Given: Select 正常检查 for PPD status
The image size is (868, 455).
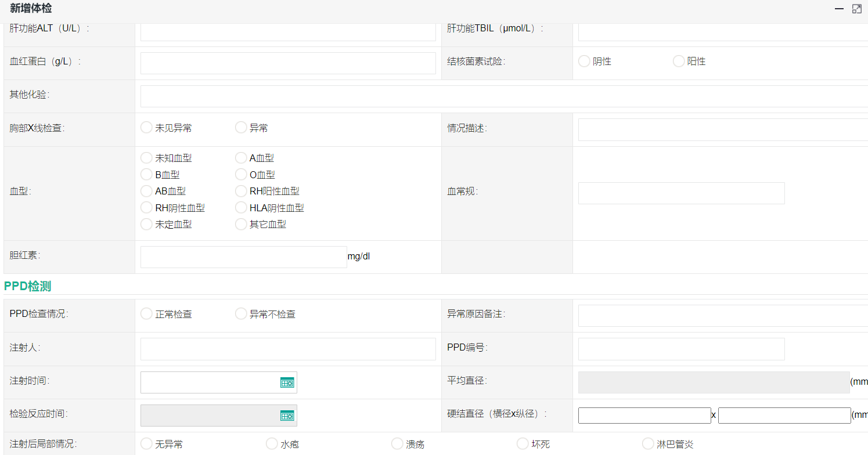Looking at the screenshot, I should coord(147,314).
